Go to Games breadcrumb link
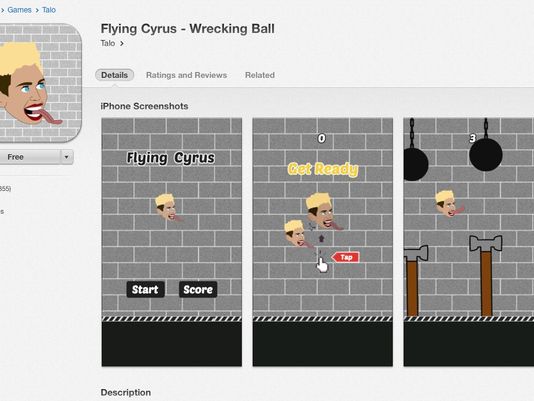The height and width of the screenshot is (401, 534). click(19, 10)
